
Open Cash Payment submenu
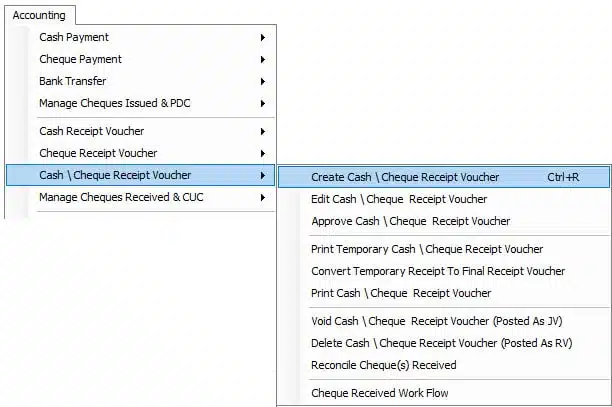click(141, 37)
